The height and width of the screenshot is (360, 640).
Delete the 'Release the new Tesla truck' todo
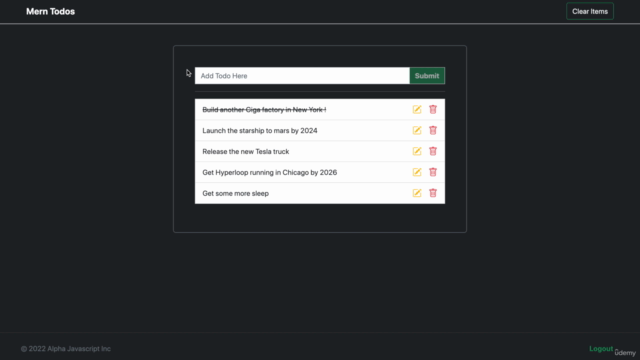pyautogui.click(x=433, y=151)
